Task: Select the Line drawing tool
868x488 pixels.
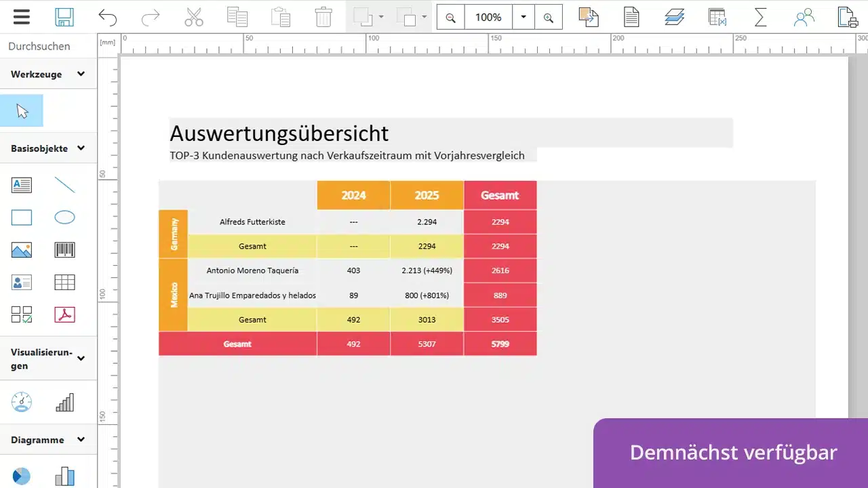Action: point(64,184)
